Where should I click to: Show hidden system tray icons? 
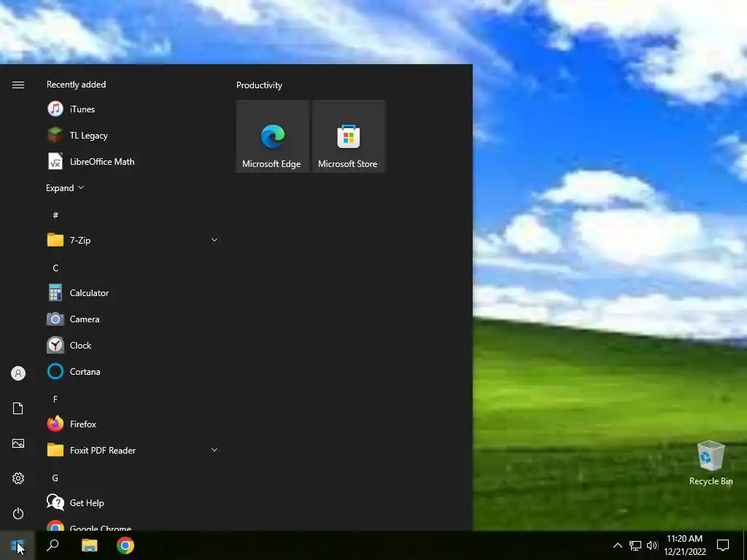click(x=617, y=545)
